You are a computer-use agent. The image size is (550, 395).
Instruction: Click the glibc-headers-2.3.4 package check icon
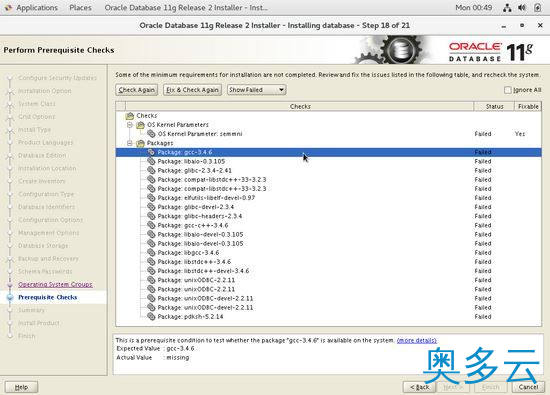151,216
